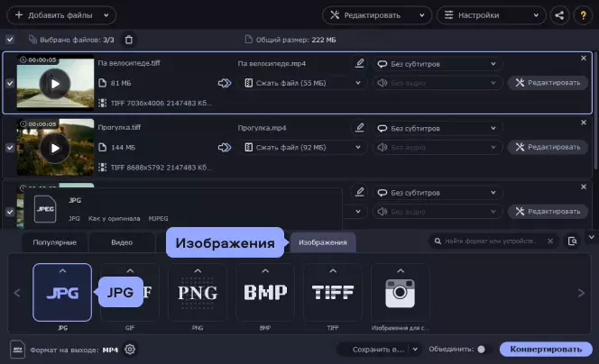Click MP4 output format file icon
Viewport: 599px width, 364px height.
coord(17,349)
